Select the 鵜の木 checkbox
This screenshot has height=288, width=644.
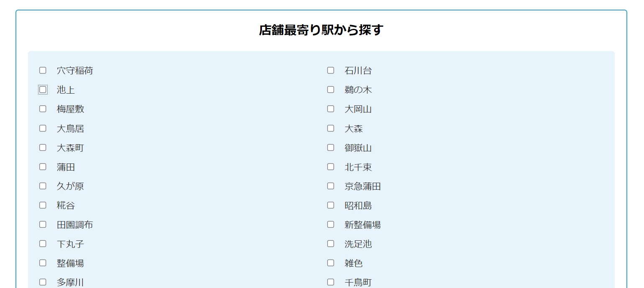tap(331, 89)
